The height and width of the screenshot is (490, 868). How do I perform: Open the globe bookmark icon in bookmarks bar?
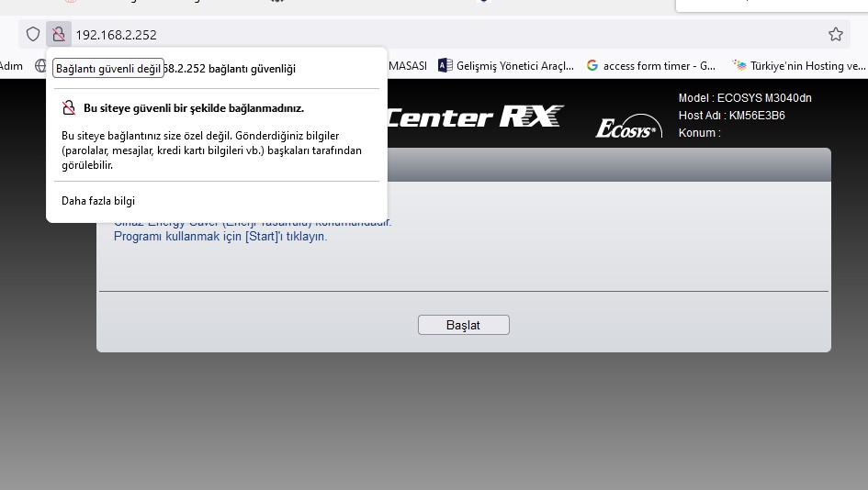coord(40,66)
